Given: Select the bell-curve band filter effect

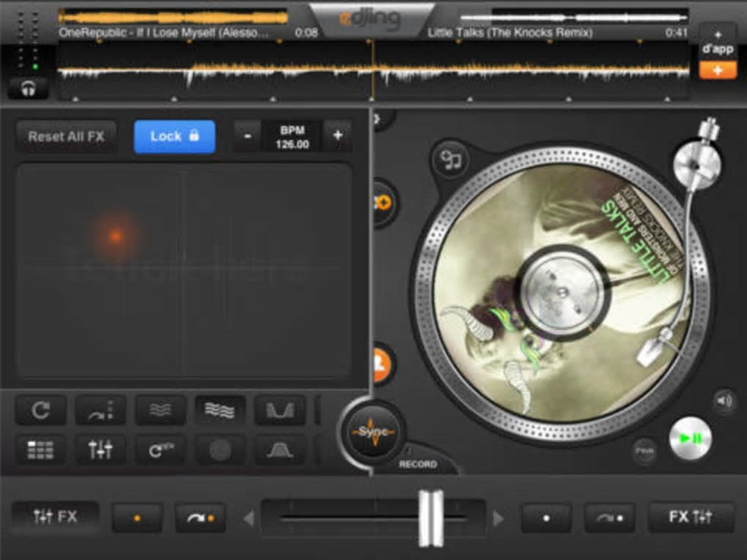Looking at the screenshot, I should [280, 449].
